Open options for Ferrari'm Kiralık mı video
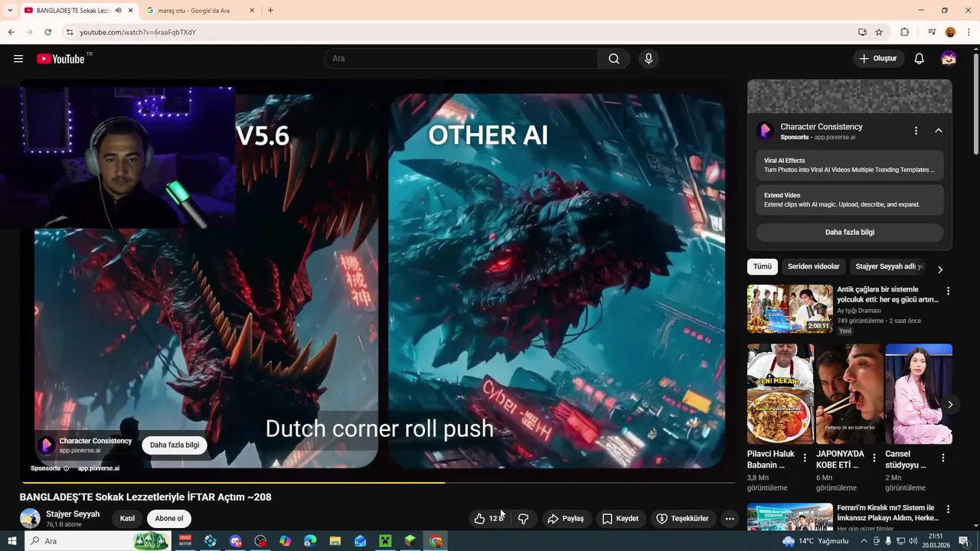The image size is (980, 551). coord(948,509)
